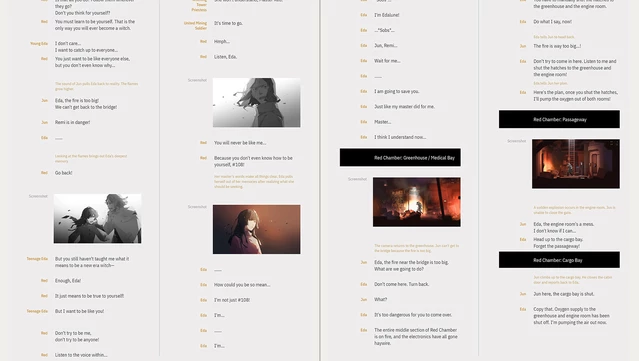Image resolution: width=639 pixels, height=361 pixels.
Task: Click the 'Go back!' dialogue line
Action: (x=64, y=173)
